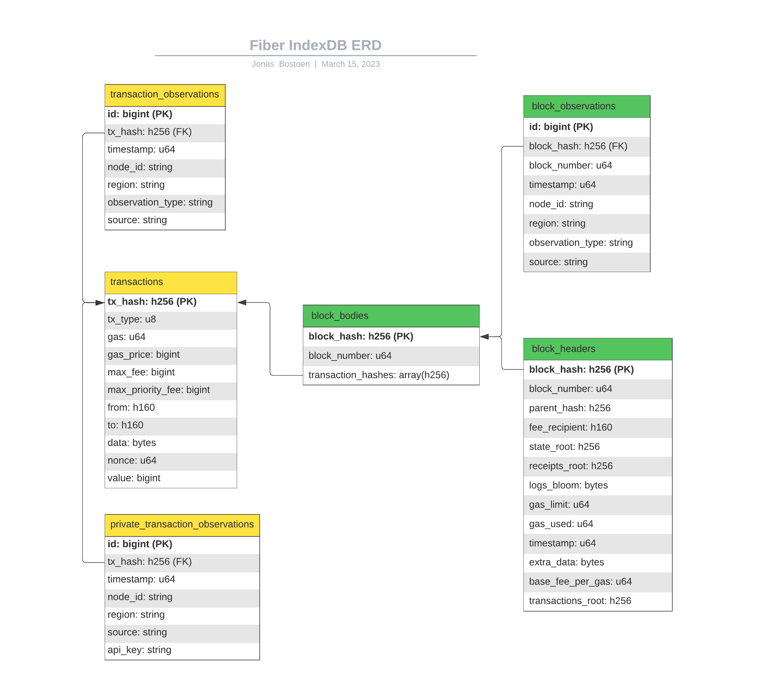The image size is (772, 700).
Task: Select the private_transaction_observations header
Action: pos(182,525)
